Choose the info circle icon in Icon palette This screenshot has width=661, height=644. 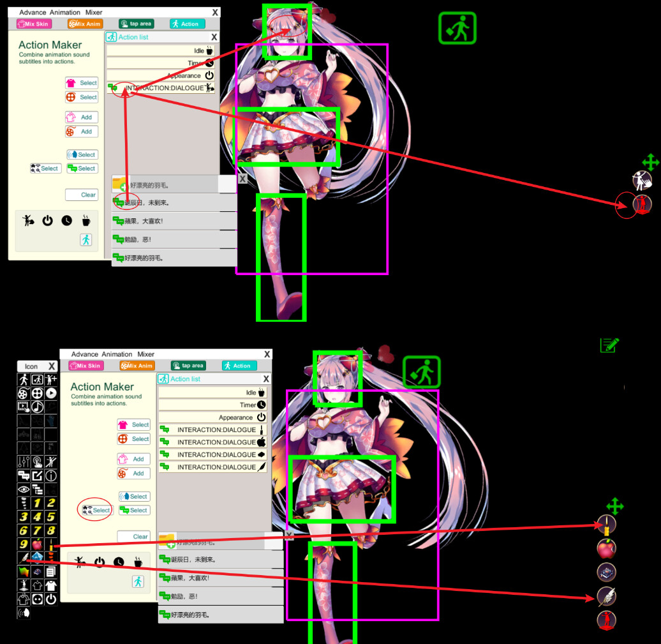click(x=51, y=476)
